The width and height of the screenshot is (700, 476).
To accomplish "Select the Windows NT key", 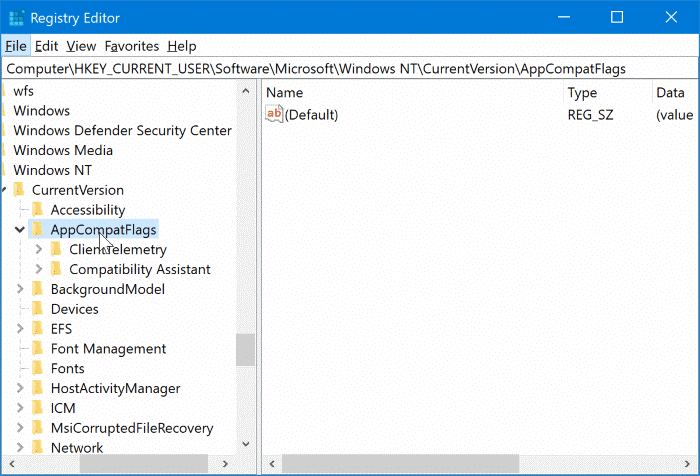I will [52, 170].
